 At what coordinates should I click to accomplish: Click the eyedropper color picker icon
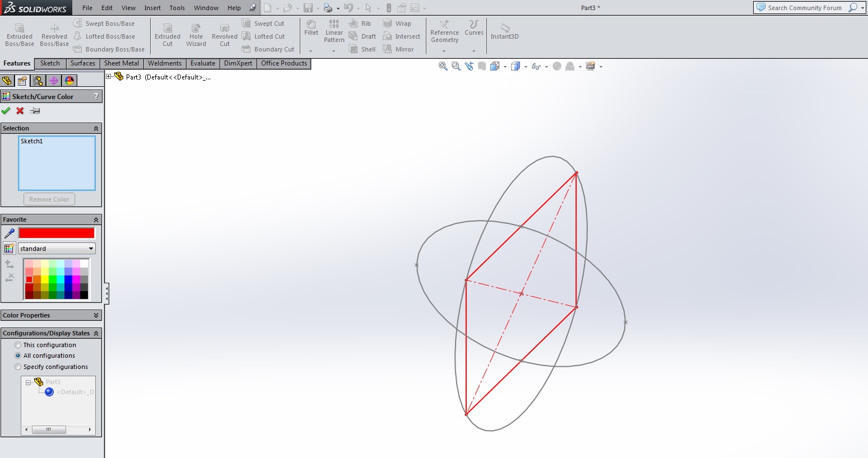[x=9, y=233]
